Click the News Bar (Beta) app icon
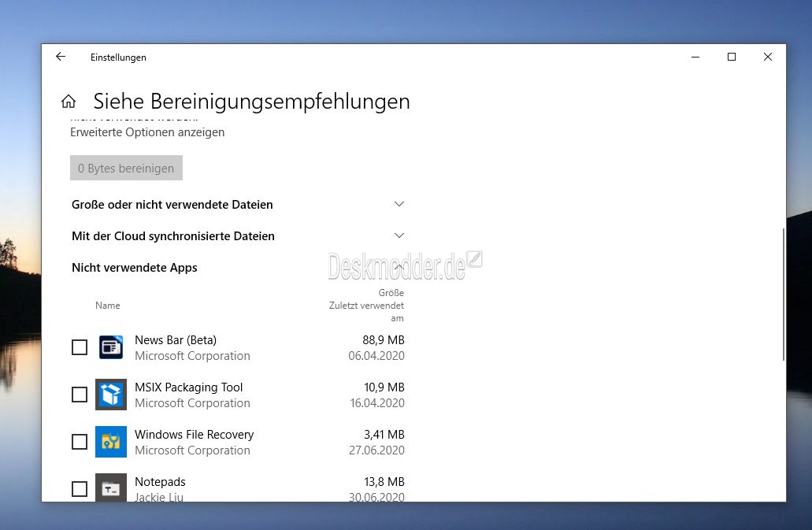This screenshot has height=530, width=812. (111, 347)
